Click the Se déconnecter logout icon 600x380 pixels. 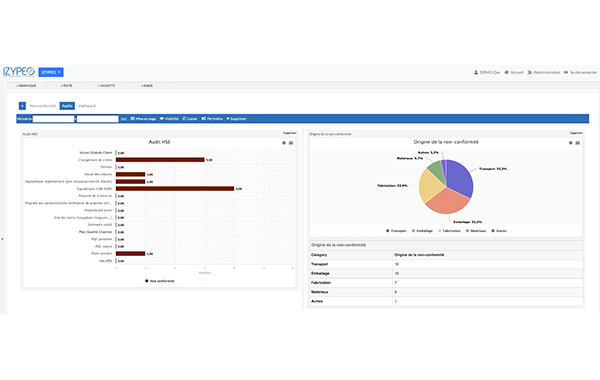click(x=566, y=72)
